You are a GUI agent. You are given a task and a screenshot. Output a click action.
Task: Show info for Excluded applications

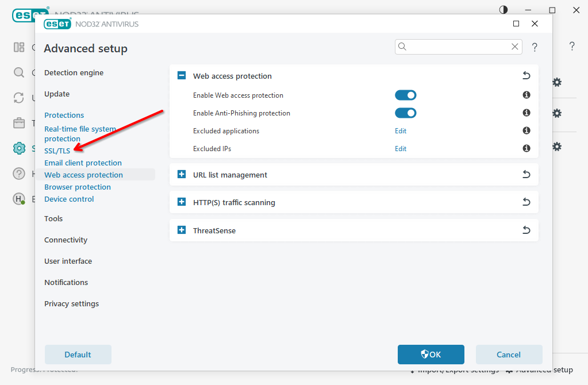[x=526, y=130]
